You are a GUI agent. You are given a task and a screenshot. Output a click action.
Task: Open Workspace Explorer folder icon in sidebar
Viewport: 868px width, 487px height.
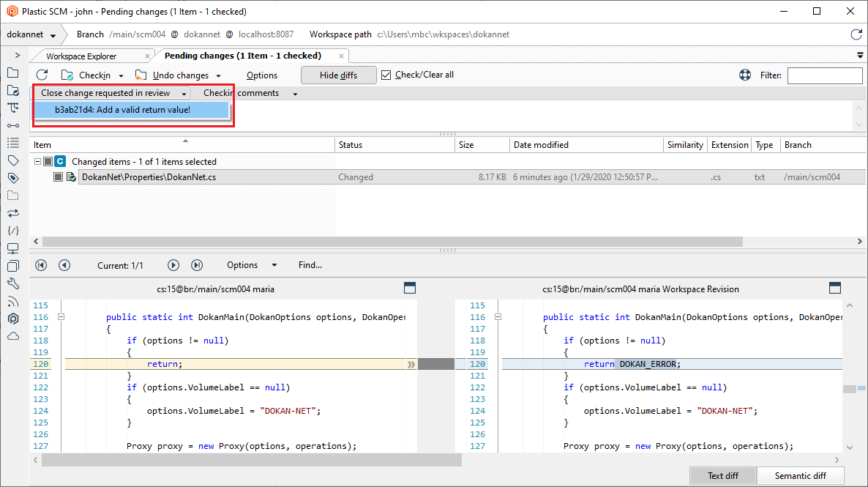click(13, 73)
